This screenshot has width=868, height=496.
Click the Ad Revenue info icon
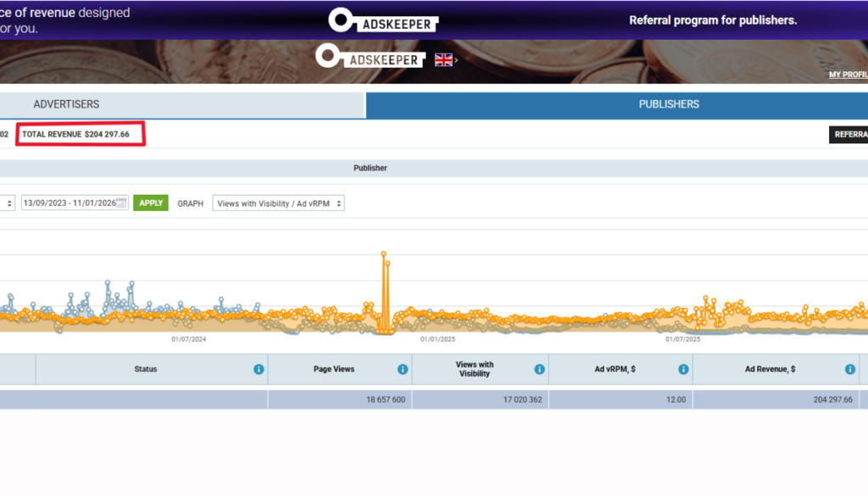click(849, 370)
